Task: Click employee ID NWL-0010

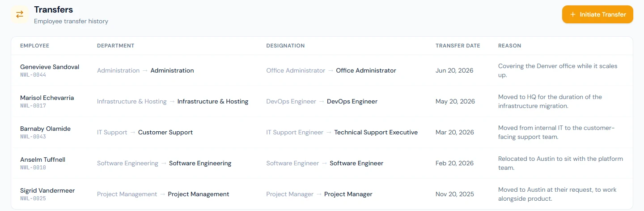Action: pos(33,168)
